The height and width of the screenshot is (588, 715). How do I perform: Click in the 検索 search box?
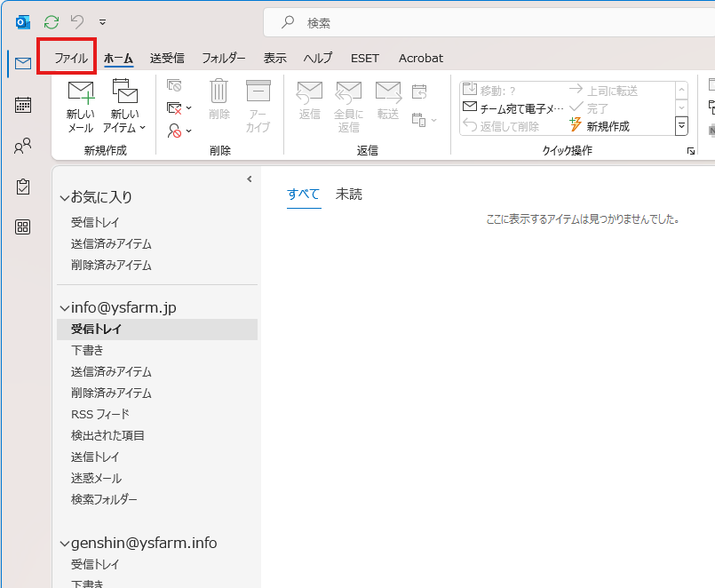[489, 23]
